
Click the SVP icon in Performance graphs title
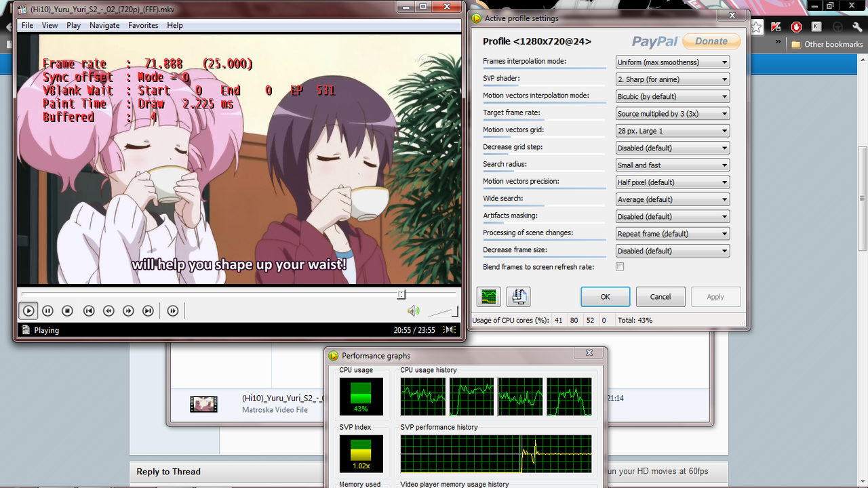coord(334,355)
